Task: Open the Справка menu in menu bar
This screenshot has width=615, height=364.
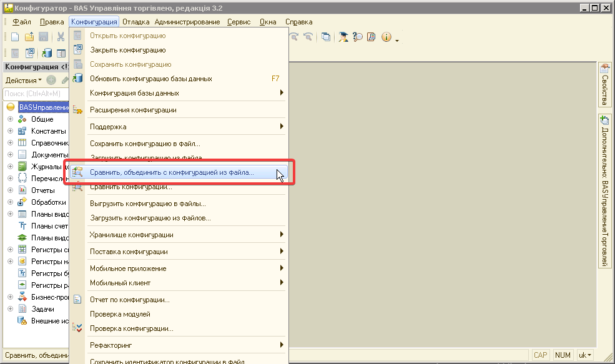Action: [x=298, y=22]
